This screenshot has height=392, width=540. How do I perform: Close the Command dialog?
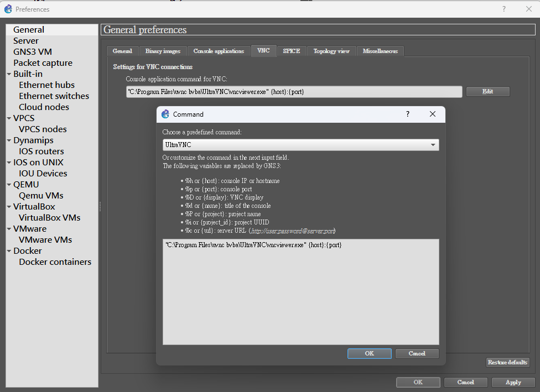coord(433,114)
